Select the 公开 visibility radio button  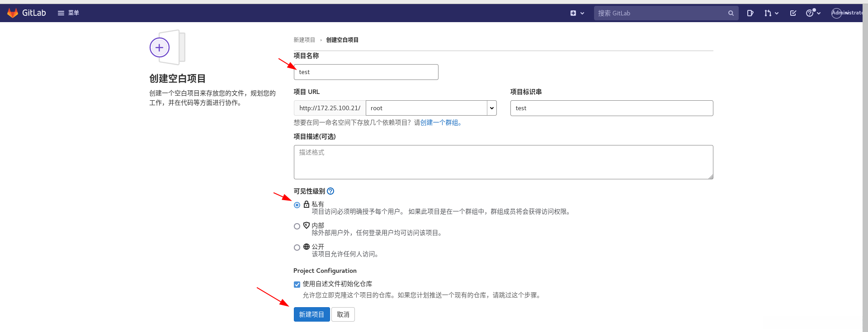click(297, 248)
